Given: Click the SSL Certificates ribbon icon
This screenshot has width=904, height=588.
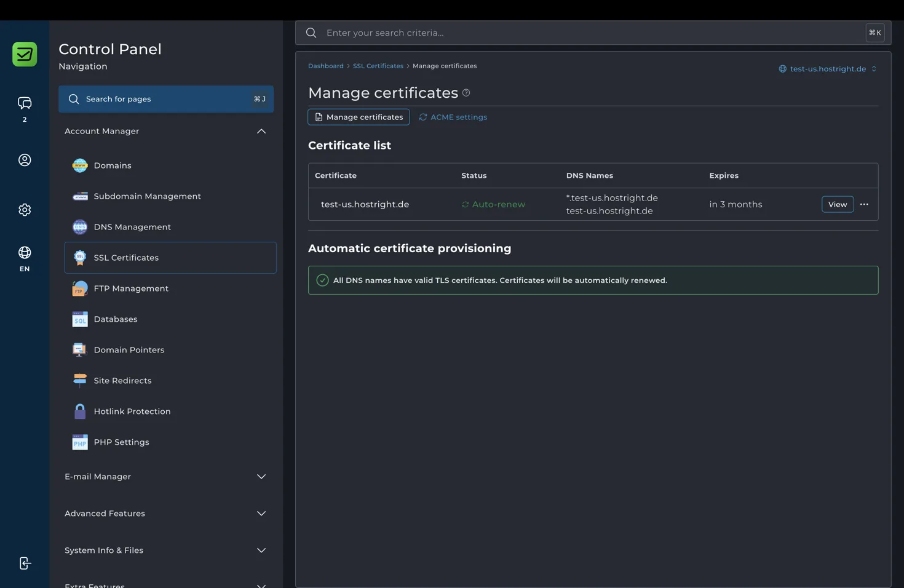Looking at the screenshot, I should [80, 258].
